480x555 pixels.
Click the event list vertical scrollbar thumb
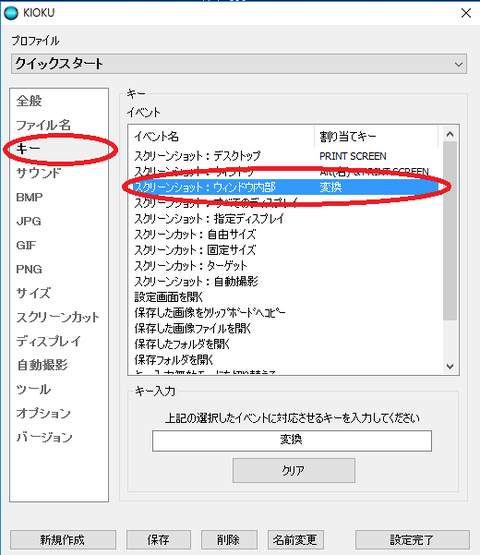(450, 231)
